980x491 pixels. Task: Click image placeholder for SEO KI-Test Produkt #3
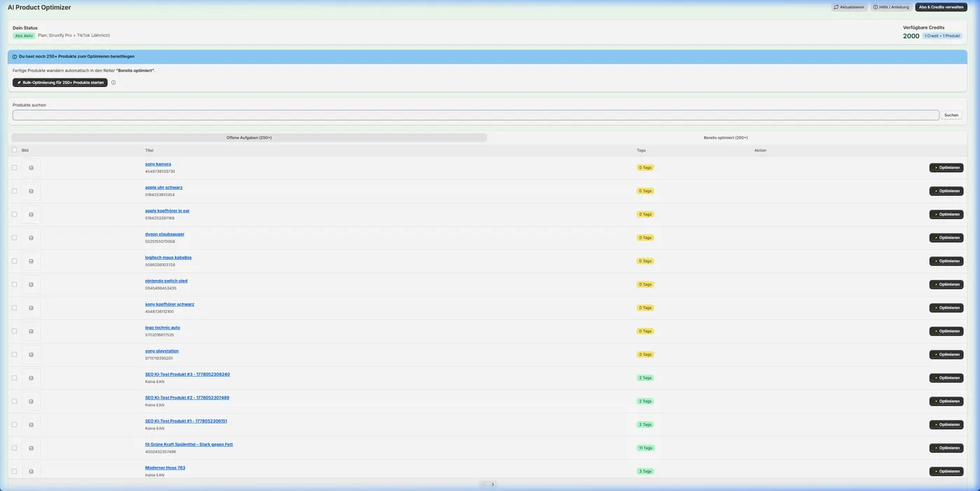[31, 378]
